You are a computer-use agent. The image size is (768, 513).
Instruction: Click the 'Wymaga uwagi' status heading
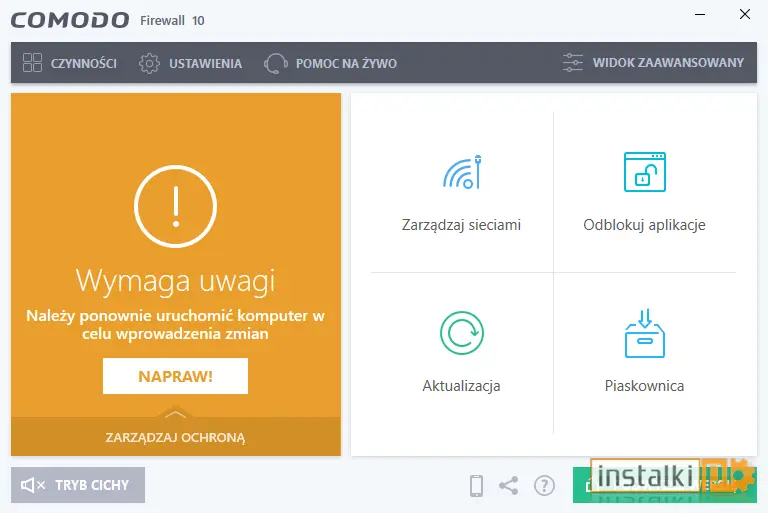click(175, 281)
